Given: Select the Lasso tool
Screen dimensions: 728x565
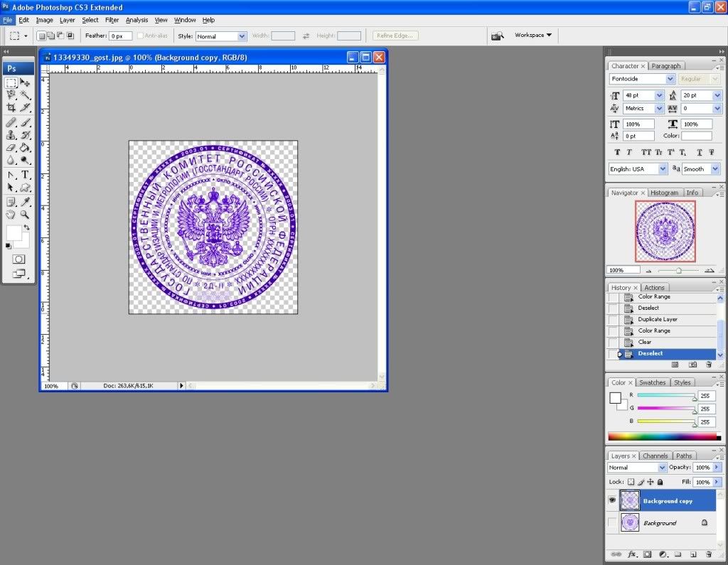Looking at the screenshot, I should (11, 96).
